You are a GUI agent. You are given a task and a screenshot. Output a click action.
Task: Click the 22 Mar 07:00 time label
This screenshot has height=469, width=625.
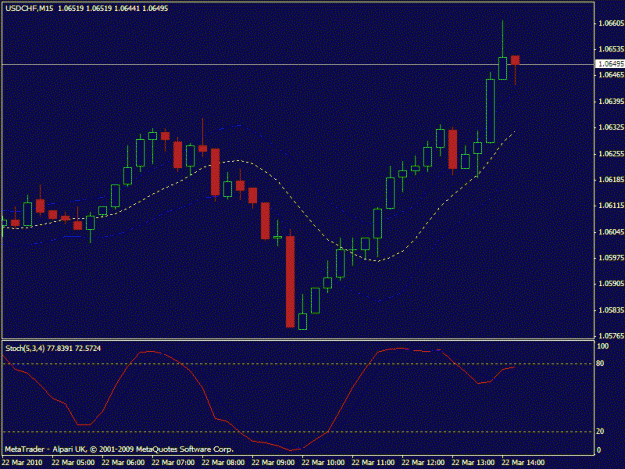coord(173,463)
